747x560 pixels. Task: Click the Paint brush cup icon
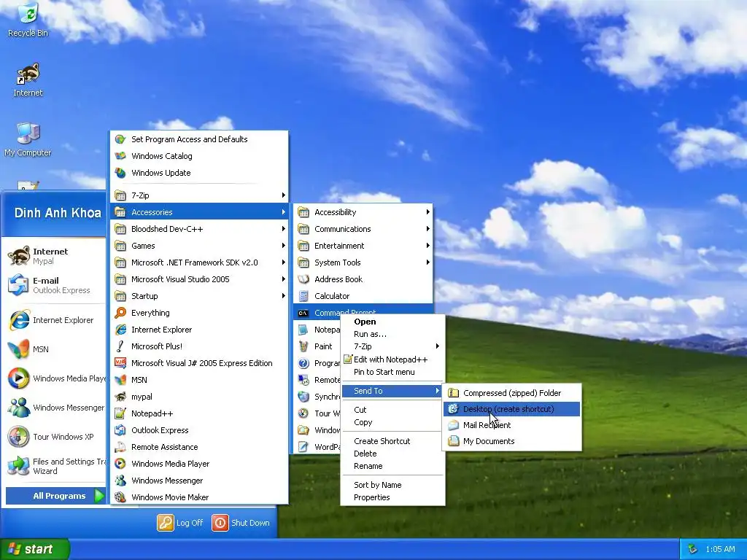click(303, 346)
